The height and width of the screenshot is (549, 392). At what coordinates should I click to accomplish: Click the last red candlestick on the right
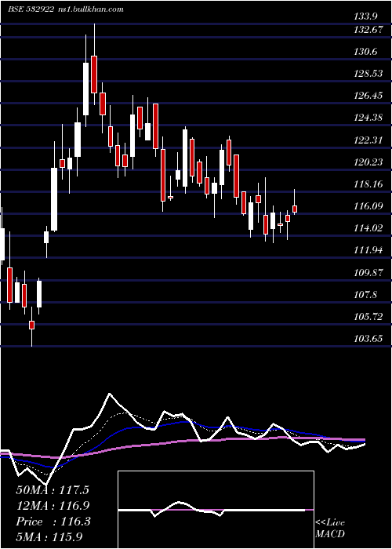(x=295, y=209)
